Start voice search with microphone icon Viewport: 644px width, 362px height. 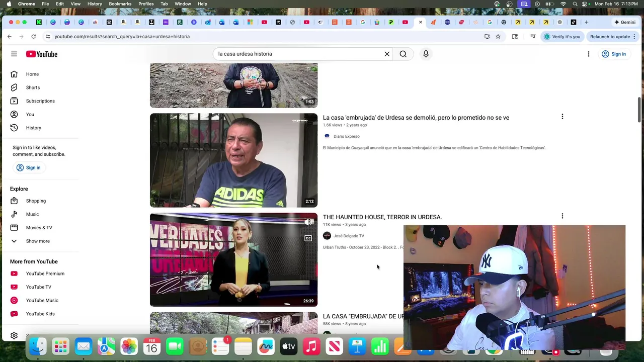(426, 54)
